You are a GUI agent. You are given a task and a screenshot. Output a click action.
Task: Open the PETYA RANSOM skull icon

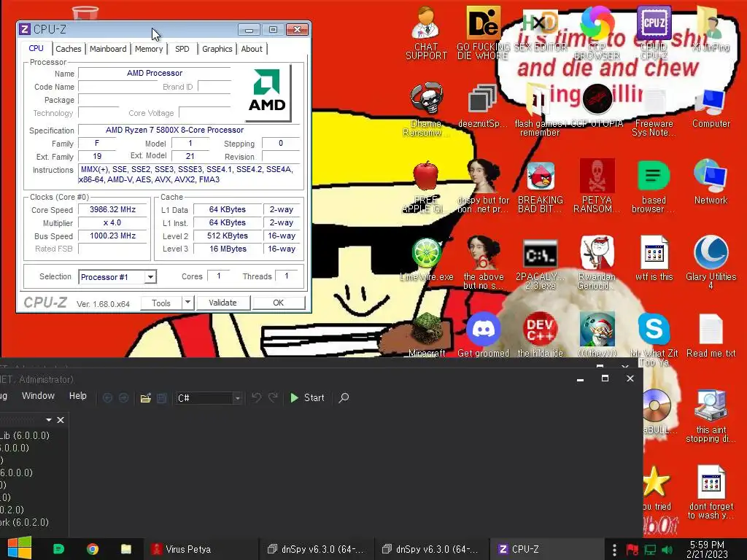click(597, 187)
